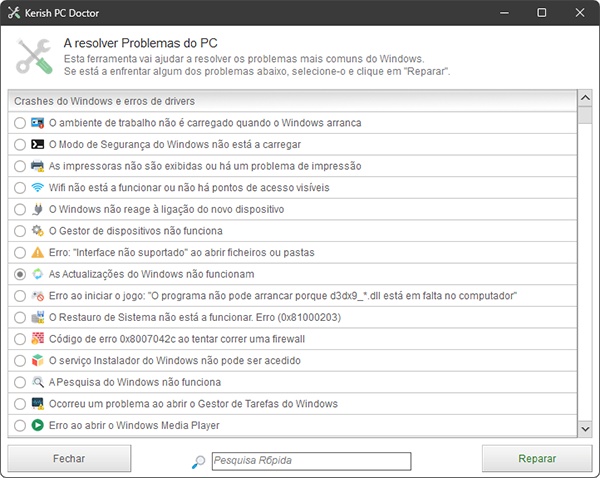Click text 'As impressoras não são exibidas'
The height and width of the screenshot is (478, 600).
tap(126, 166)
